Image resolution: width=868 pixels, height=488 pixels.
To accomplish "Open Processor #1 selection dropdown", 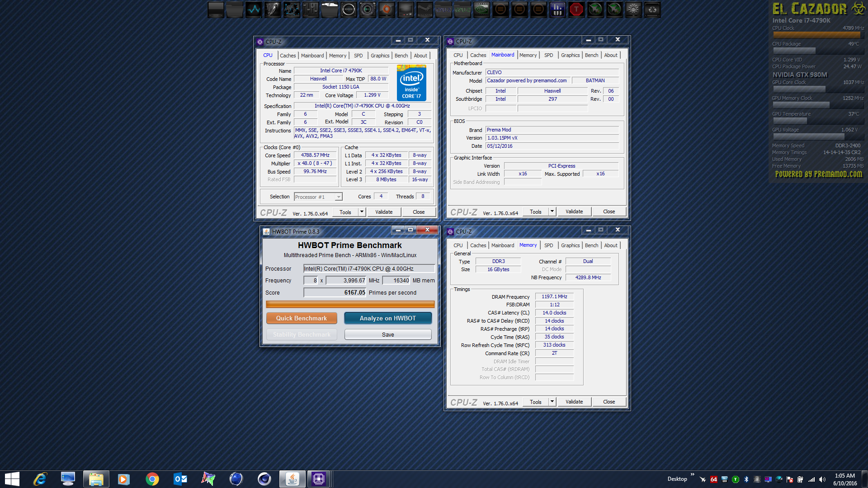I will (318, 197).
